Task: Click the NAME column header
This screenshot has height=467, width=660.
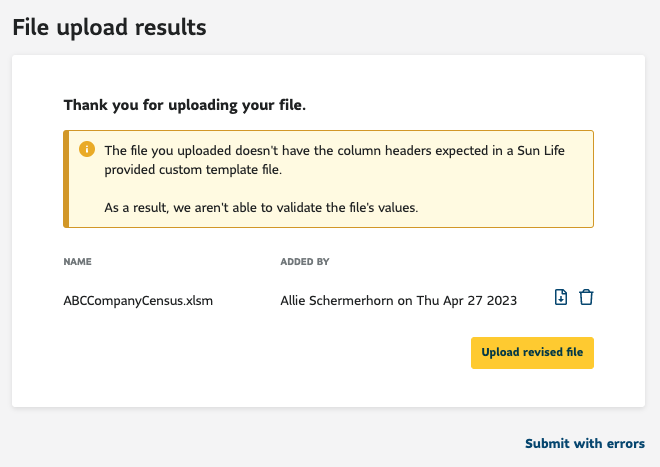Action: [77, 262]
